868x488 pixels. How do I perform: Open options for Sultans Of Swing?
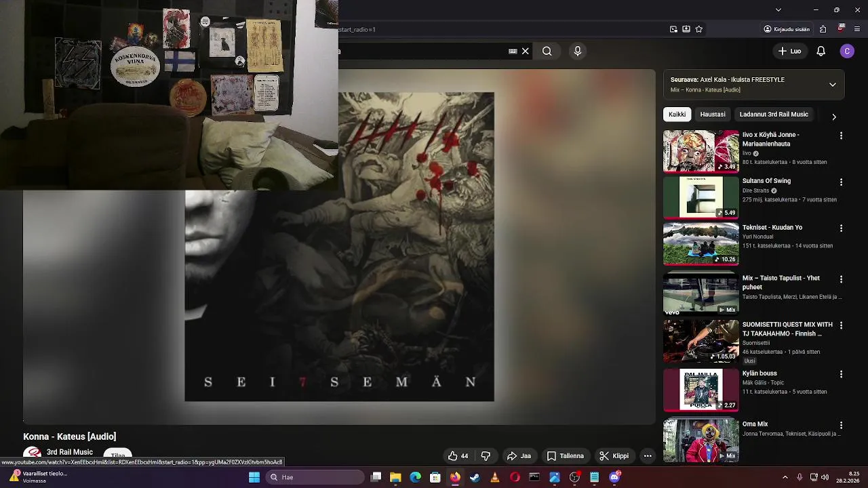pyautogui.click(x=841, y=182)
